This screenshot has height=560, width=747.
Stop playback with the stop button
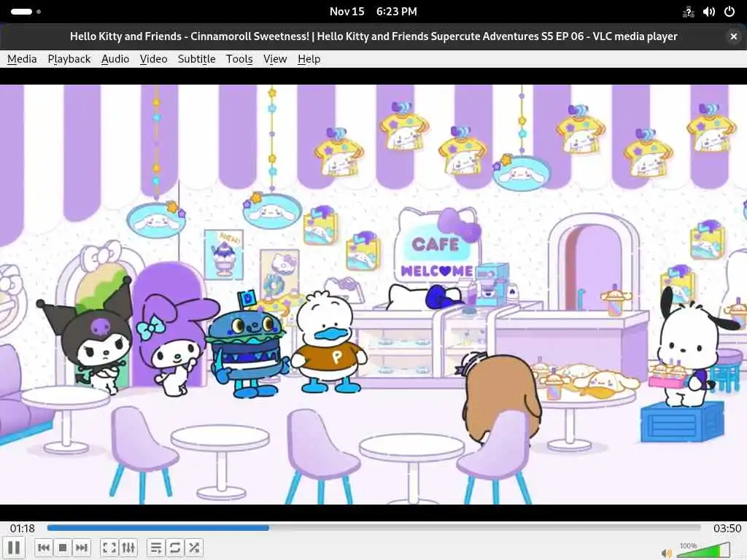tap(63, 548)
